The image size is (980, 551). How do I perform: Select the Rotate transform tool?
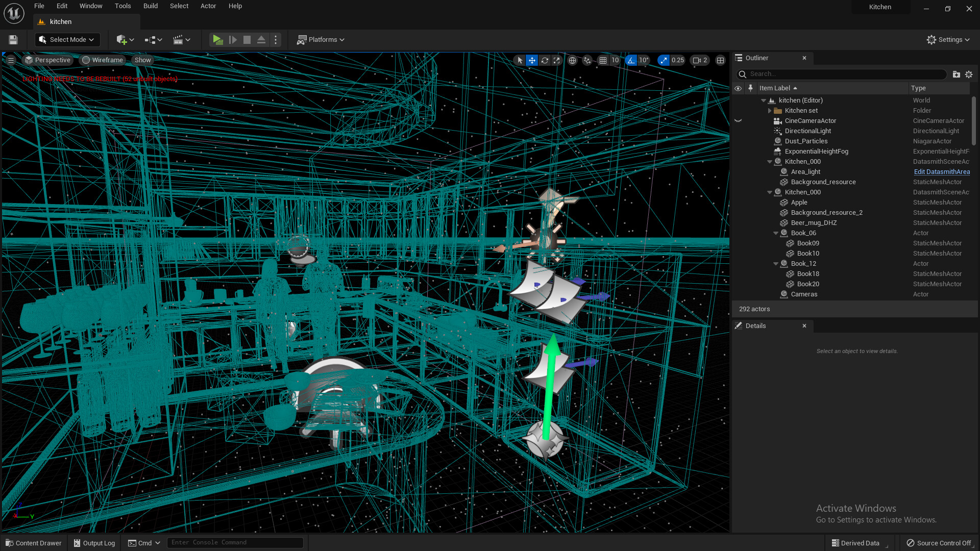pos(545,60)
